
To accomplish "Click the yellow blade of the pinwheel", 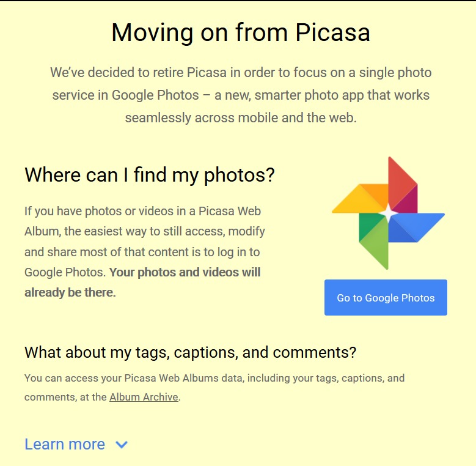I will (361, 199).
